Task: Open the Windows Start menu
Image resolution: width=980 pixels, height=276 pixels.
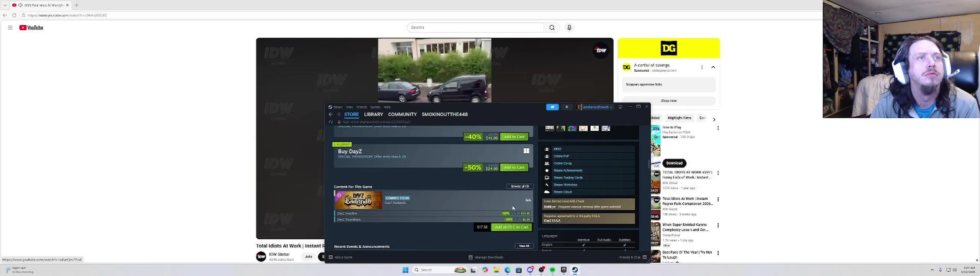Action: 405,270
